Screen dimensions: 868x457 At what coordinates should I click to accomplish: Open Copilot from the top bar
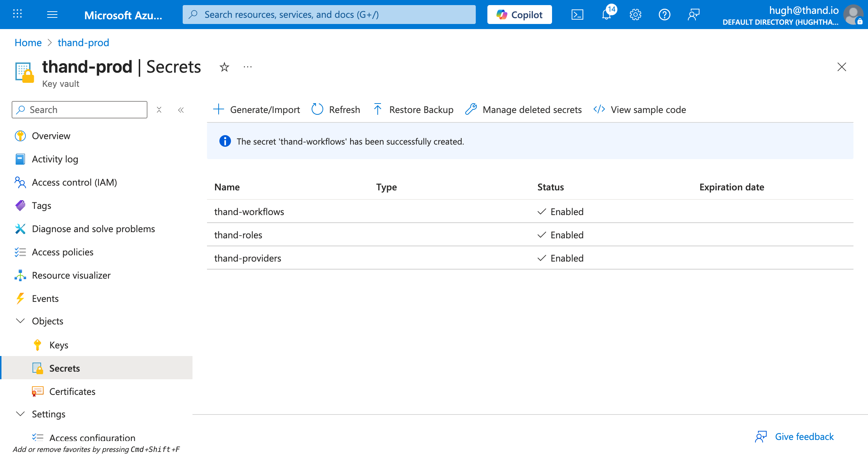tap(519, 15)
